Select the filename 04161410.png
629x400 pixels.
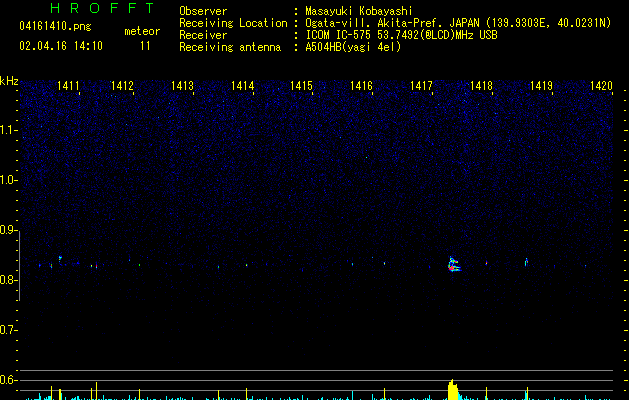[55, 26]
